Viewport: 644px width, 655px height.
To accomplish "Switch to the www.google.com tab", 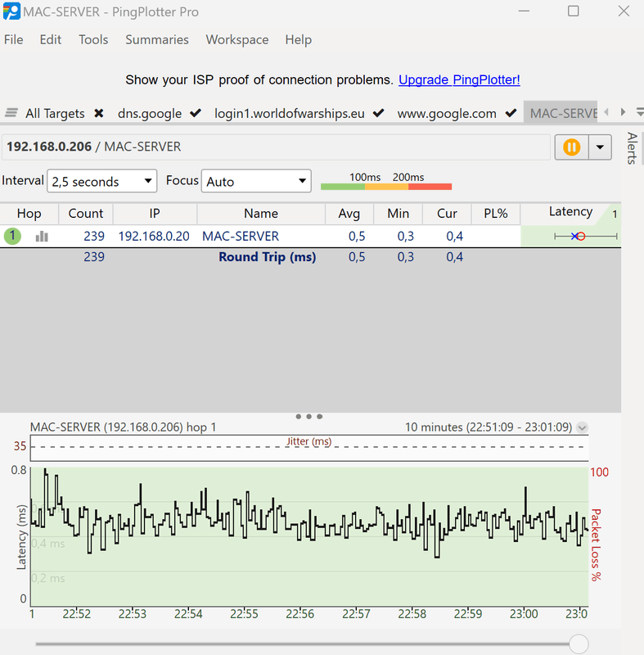I will coord(447,113).
